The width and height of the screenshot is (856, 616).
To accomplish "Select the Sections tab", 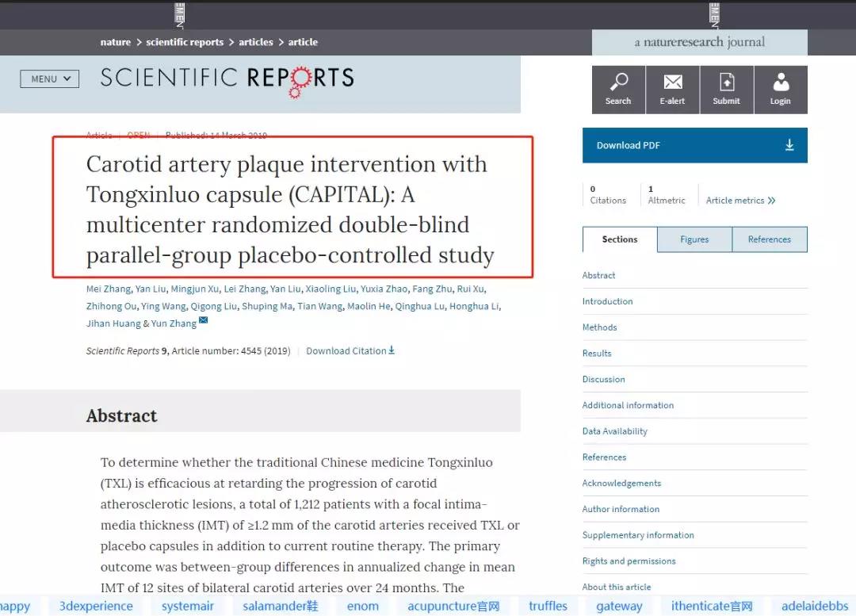I will [x=620, y=239].
